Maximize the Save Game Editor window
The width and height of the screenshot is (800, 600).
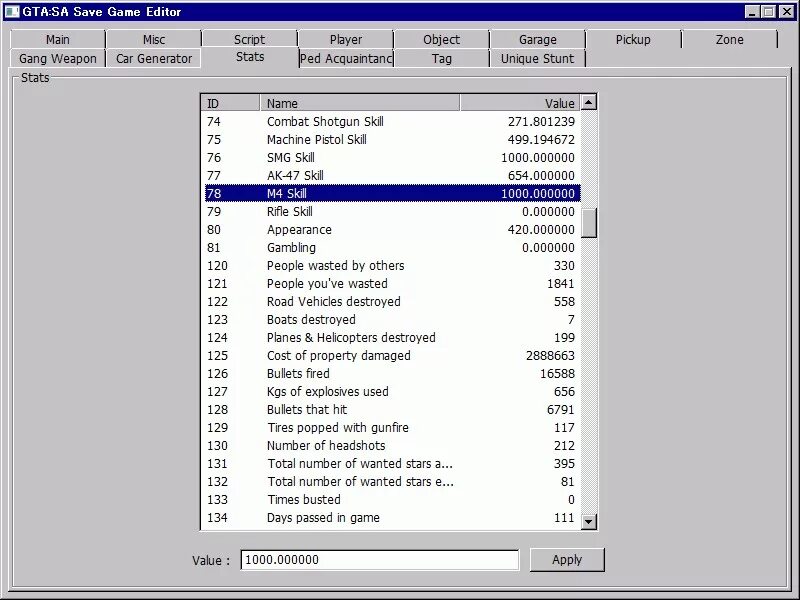[x=768, y=12]
